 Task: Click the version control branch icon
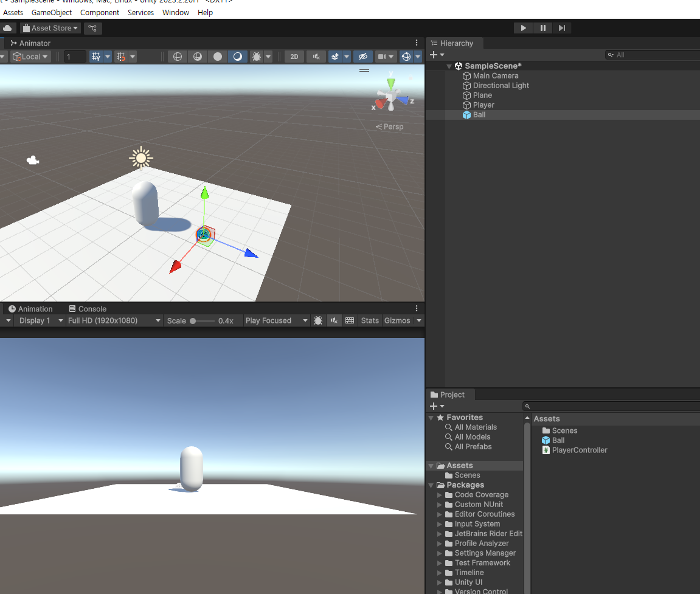(92, 28)
